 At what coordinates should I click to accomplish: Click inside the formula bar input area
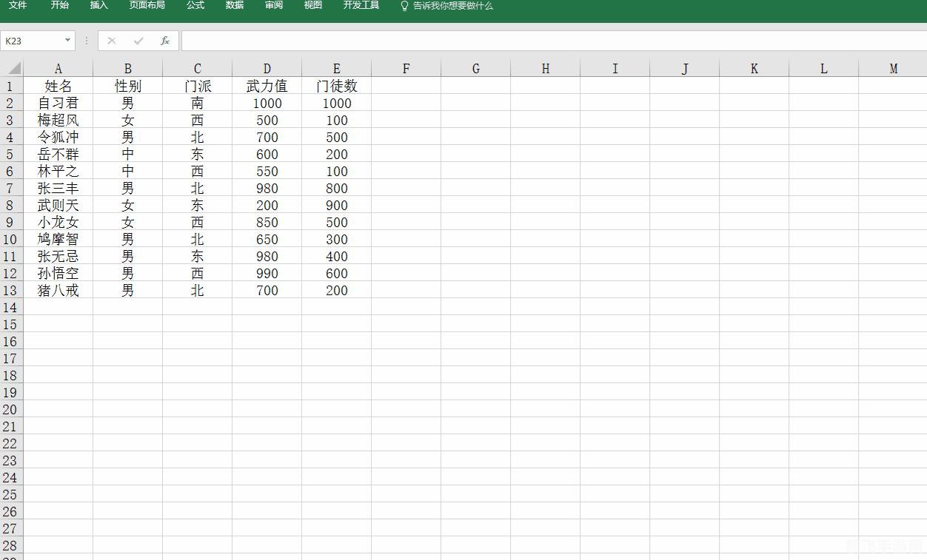[x=370, y=41]
